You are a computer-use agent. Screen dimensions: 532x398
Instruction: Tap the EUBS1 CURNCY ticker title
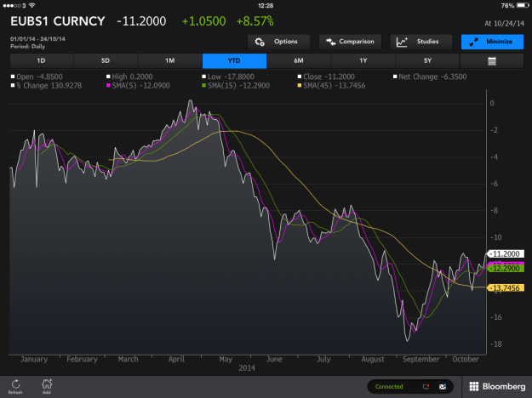58,21
